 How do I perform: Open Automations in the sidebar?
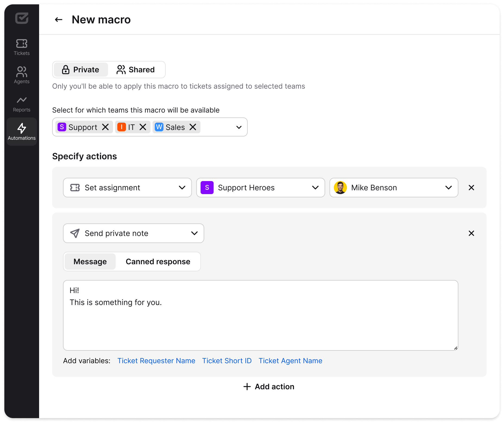pyautogui.click(x=22, y=132)
